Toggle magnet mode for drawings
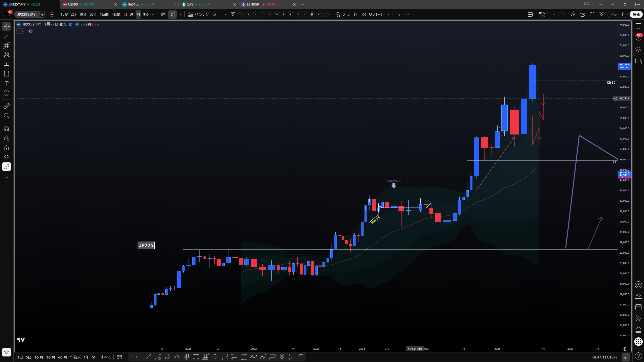Viewport: 644px width, 362px height. [7, 128]
